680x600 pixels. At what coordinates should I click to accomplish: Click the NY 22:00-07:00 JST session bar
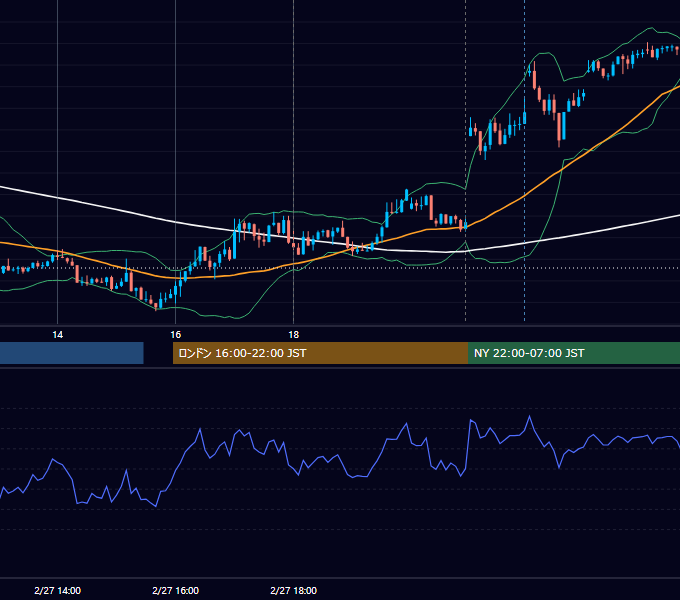[x=574, y=353]
